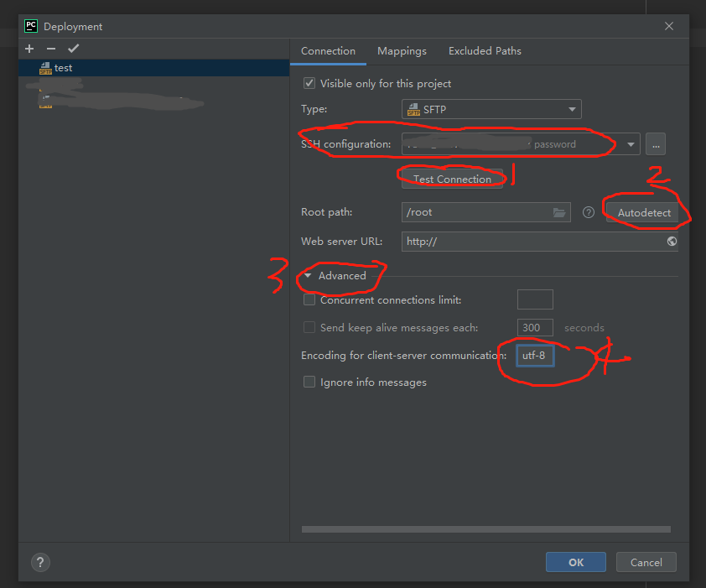Click the concurrent connections limit value field

tap(535, 299)
